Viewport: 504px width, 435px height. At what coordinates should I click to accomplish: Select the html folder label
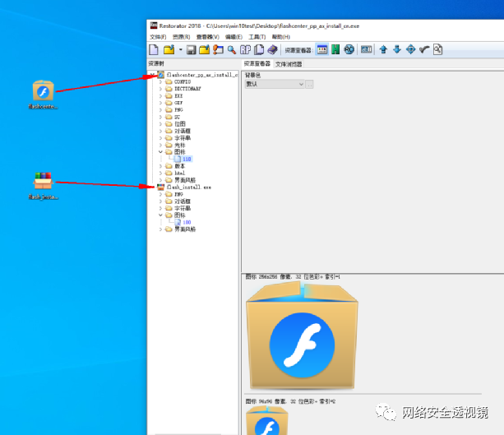click(180, 174)
